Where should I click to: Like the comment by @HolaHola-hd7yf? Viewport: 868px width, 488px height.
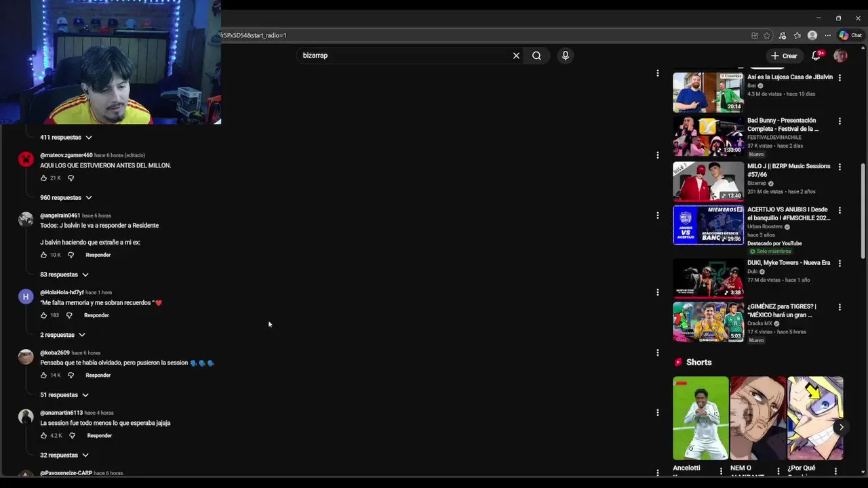click(x=43, y=315)
